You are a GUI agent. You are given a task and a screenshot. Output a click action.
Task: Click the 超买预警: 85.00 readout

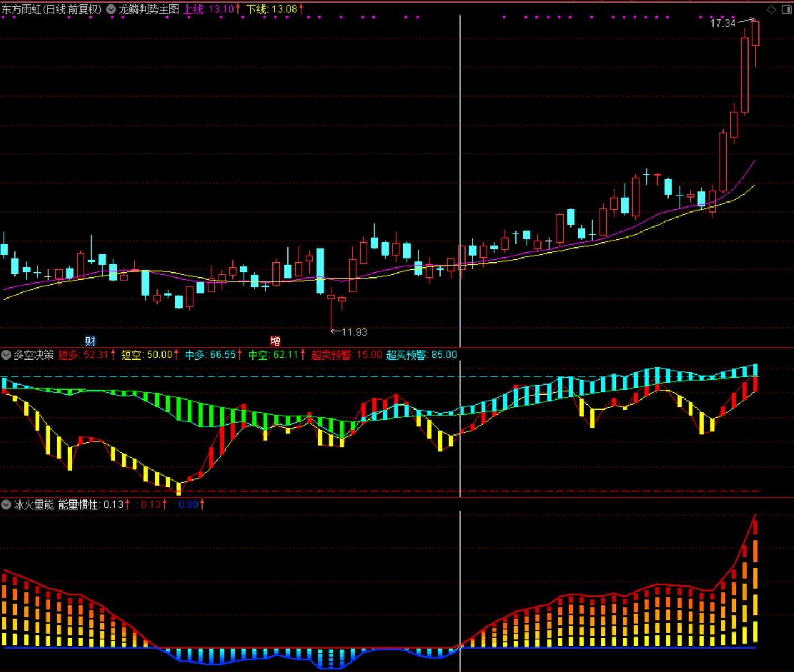[x=422, y=355]
